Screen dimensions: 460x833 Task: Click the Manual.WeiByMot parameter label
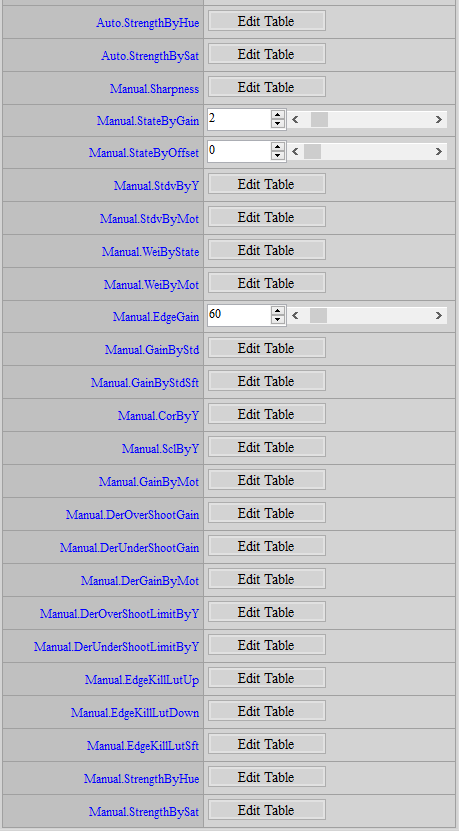tap(151, 285)
